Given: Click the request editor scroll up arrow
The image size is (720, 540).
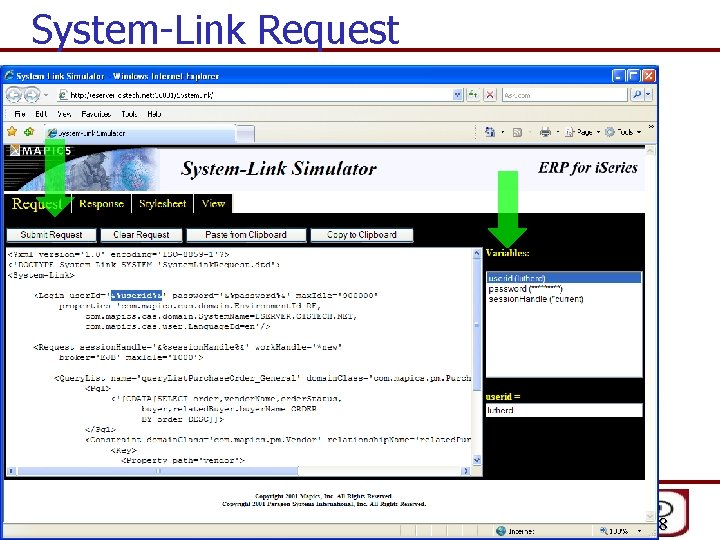Looking at the screenshot, I should pyautogui.click(x=477, y=253).
